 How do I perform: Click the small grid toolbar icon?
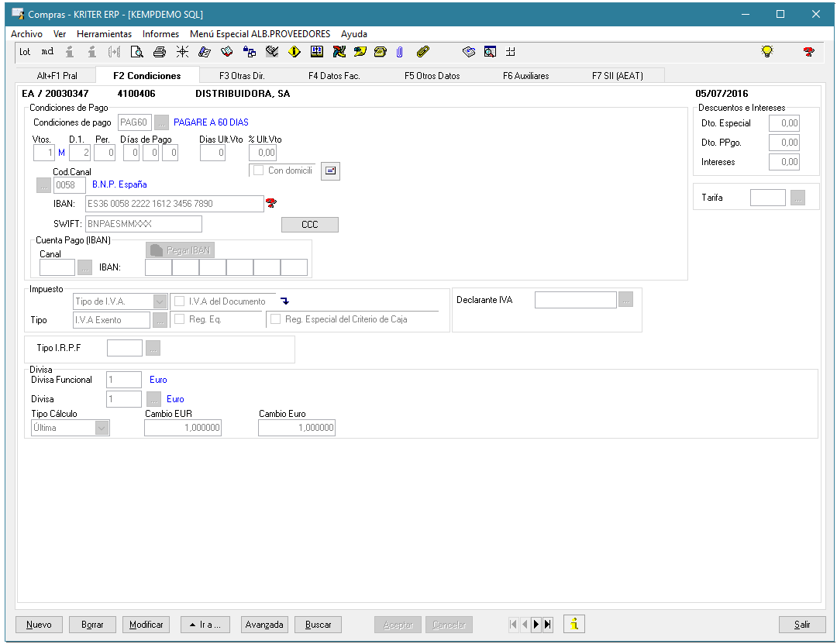(x=511, y=52)
